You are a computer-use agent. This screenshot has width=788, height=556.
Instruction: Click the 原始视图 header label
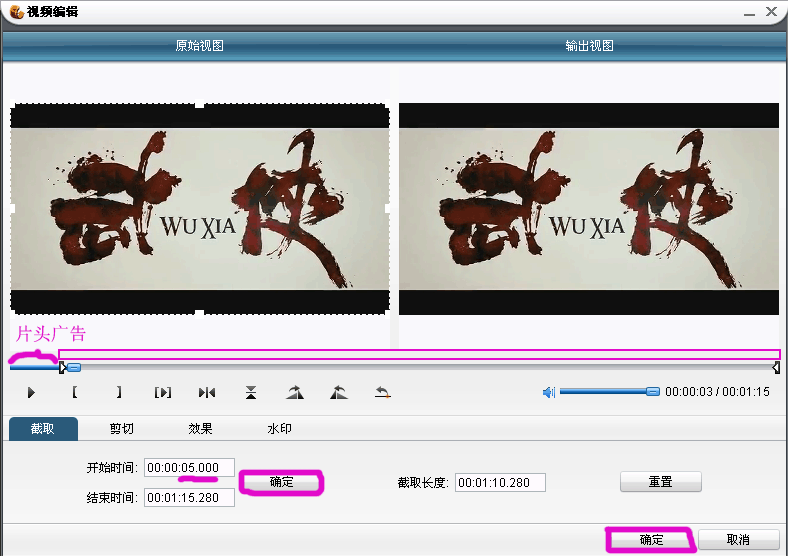200,46
